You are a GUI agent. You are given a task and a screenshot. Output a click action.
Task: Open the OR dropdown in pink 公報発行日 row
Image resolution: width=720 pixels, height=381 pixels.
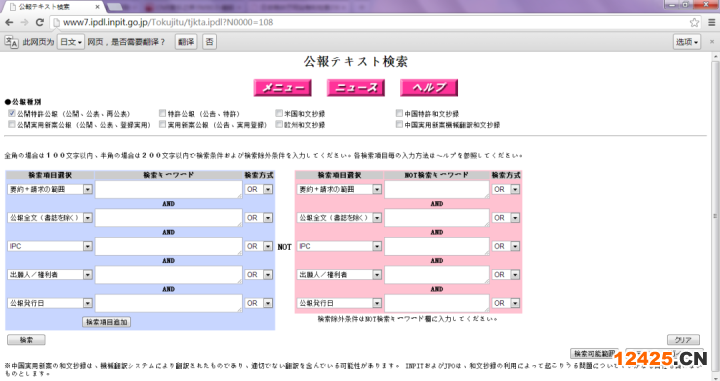click(506, 303)
